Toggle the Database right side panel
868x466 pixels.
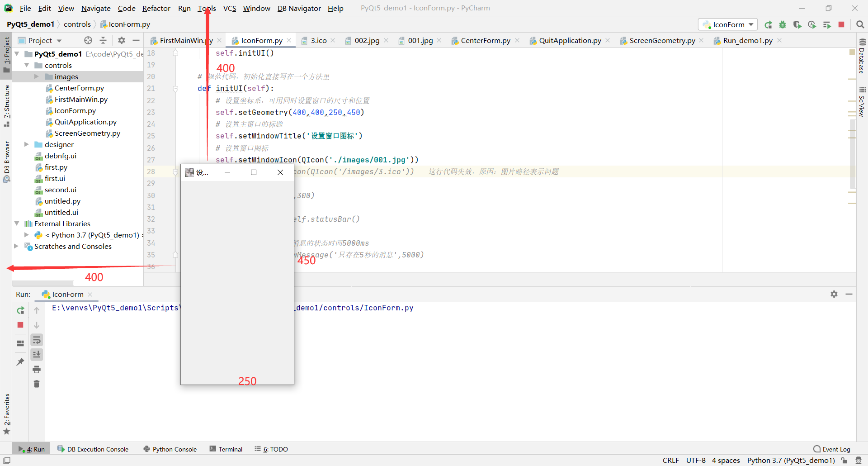tap(862, 57)
